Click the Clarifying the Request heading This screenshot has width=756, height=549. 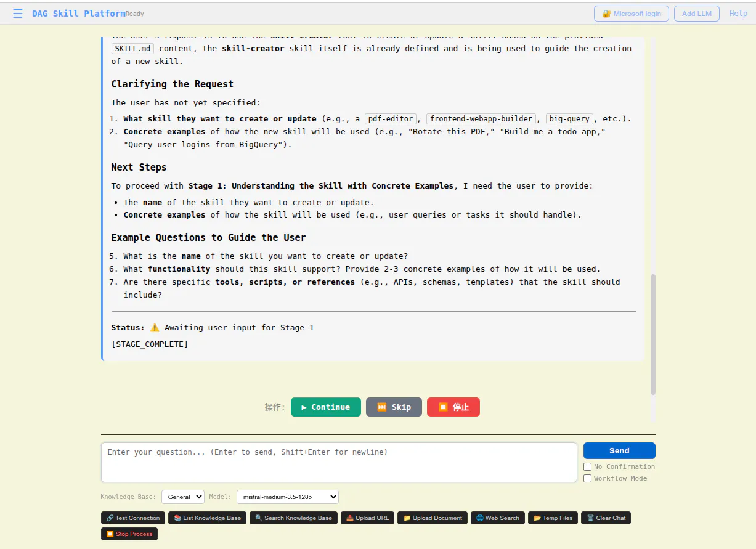pyautogui.click(x=173, y=84)
